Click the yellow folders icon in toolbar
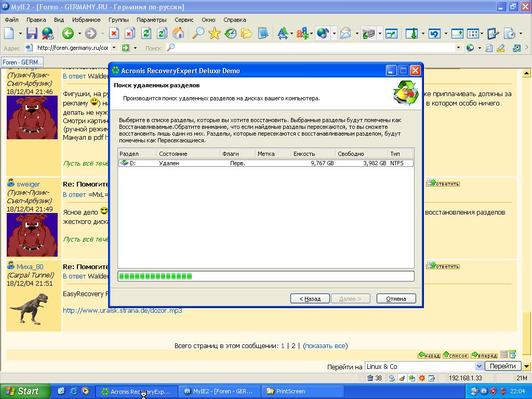The image size is (532, 399). 247,33
